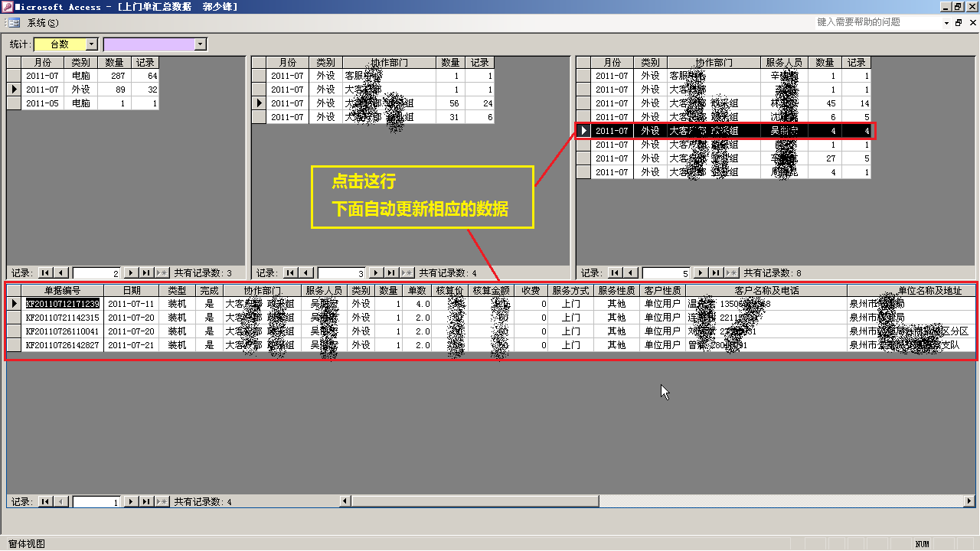Jump to first record in right staff panel

click(614, 272)
